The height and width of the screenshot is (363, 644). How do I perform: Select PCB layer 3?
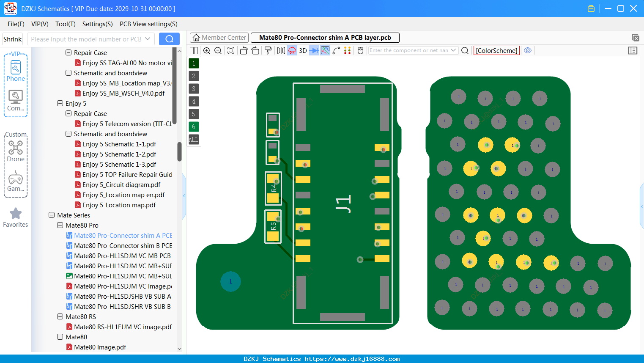pos(194,89)
